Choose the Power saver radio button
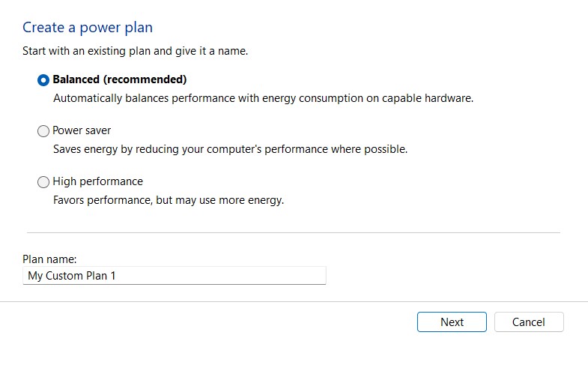588x383 pixels. pyautogui.click(x=43, y=131)
